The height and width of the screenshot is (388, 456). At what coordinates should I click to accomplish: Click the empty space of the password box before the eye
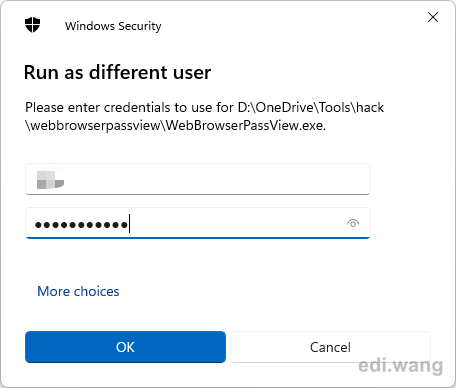coord(237,223)
